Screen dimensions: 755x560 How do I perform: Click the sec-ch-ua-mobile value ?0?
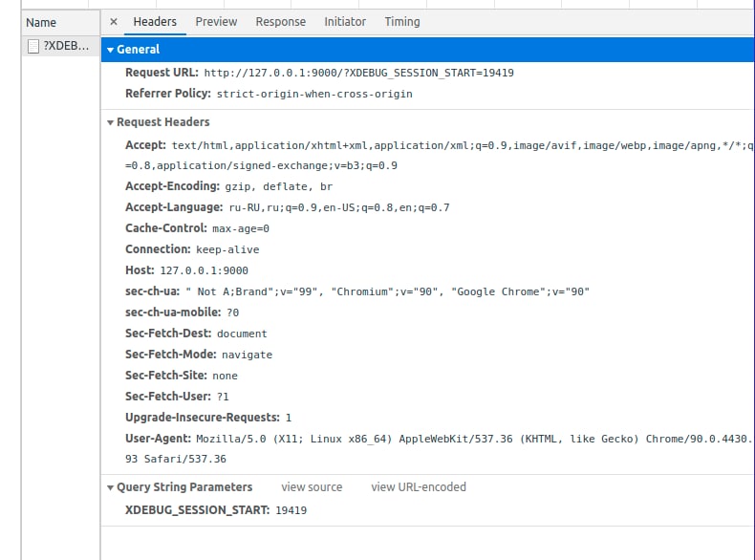pyautogui.click(x=232, y=312)
